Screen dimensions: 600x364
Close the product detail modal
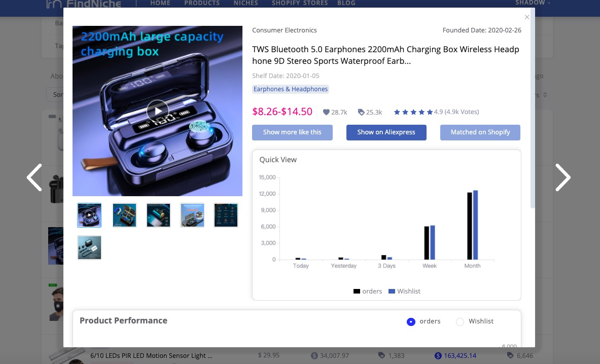pos(527,17)
